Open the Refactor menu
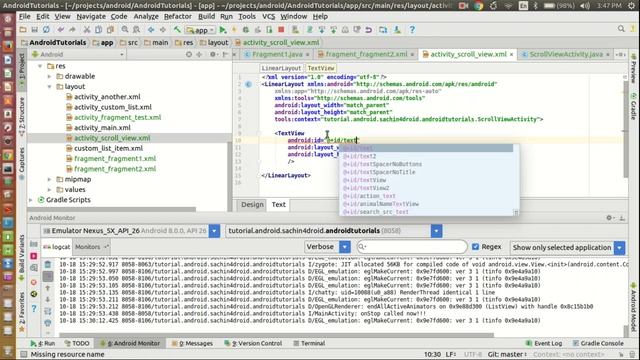 [178, 17]
